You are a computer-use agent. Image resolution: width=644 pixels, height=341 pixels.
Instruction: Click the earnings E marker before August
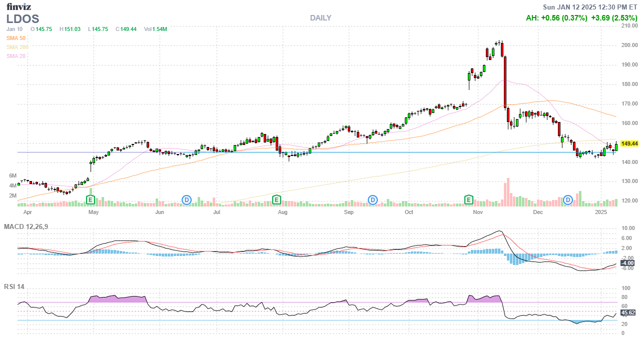coord(276,200)
